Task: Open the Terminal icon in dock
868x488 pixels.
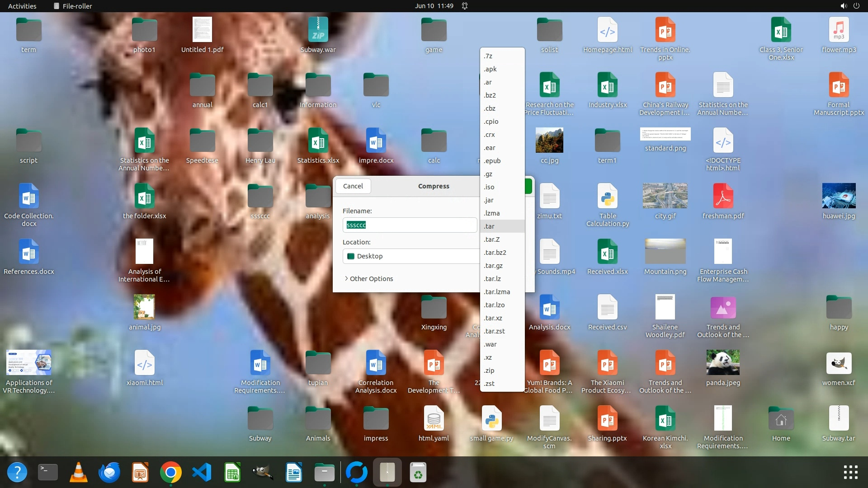Action: (47, 473)
